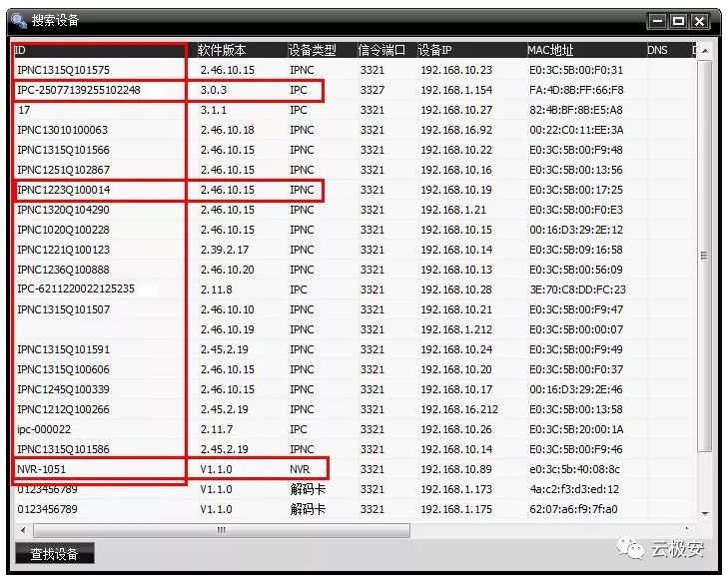The image size is (728, 581).
Task: Click software version 2.39.2.17
Action: (225, 250)
